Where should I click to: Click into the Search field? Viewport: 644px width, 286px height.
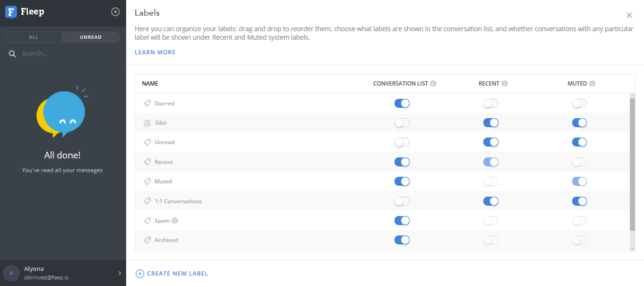[66, 54]
